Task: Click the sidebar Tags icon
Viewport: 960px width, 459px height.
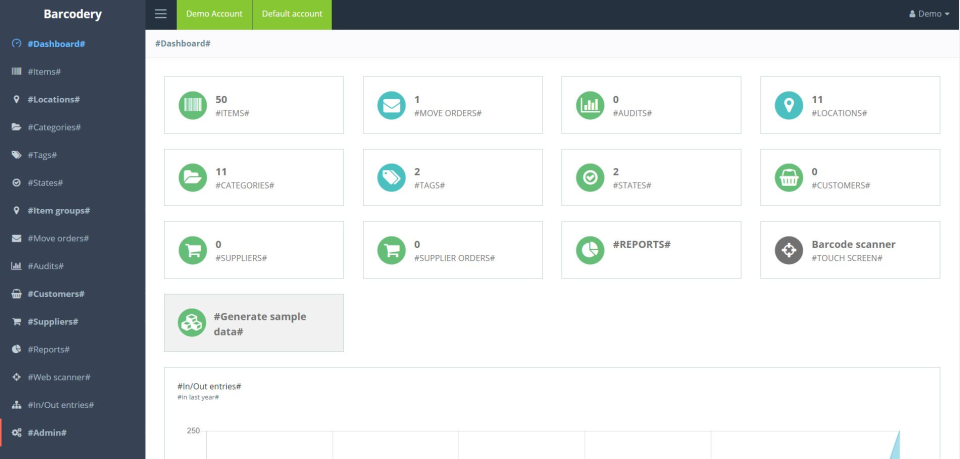Action: (17, 155)
